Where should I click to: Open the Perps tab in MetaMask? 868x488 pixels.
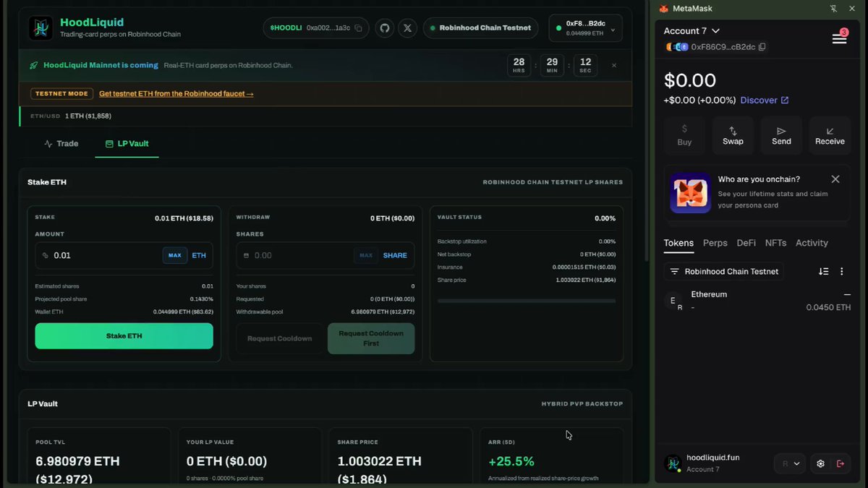[715, 243]
